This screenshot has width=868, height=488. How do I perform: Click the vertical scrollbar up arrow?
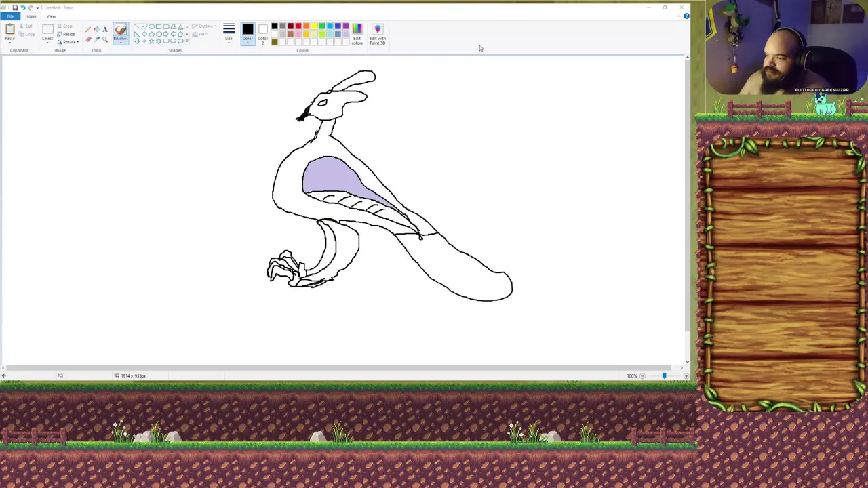pyautogui.click(x=687, y=58)
